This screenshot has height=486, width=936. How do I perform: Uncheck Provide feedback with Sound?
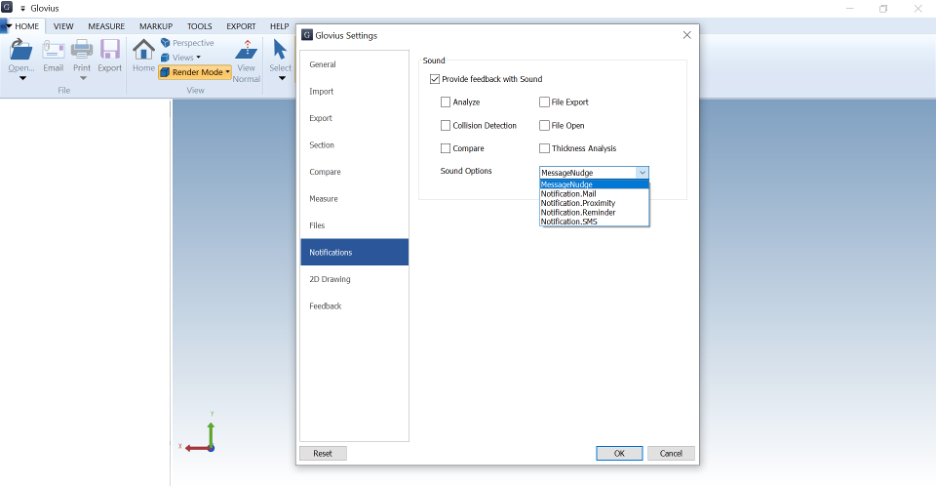(x=435, y=79)
